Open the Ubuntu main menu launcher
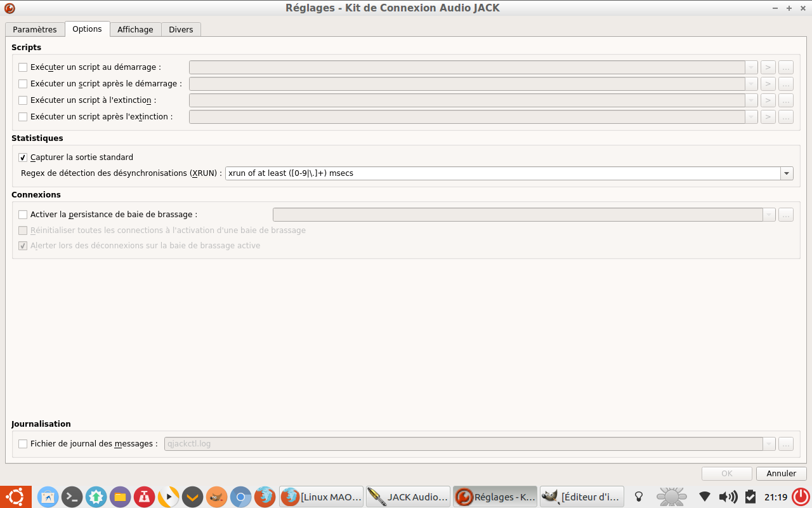 (16, 497)
